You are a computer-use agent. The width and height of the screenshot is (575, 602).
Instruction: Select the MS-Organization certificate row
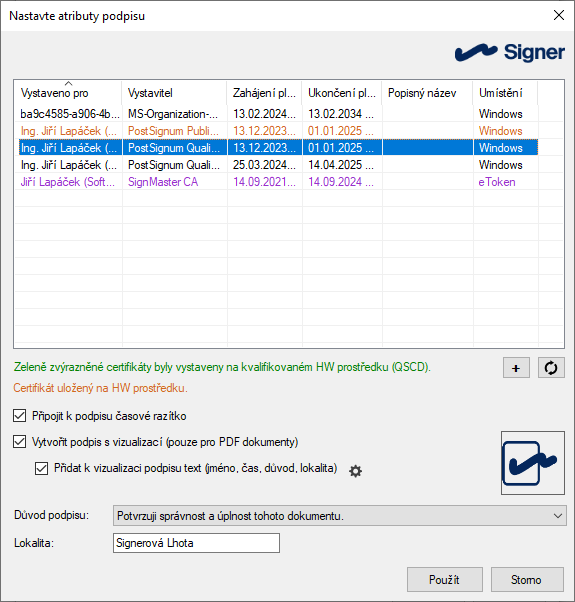278,114
